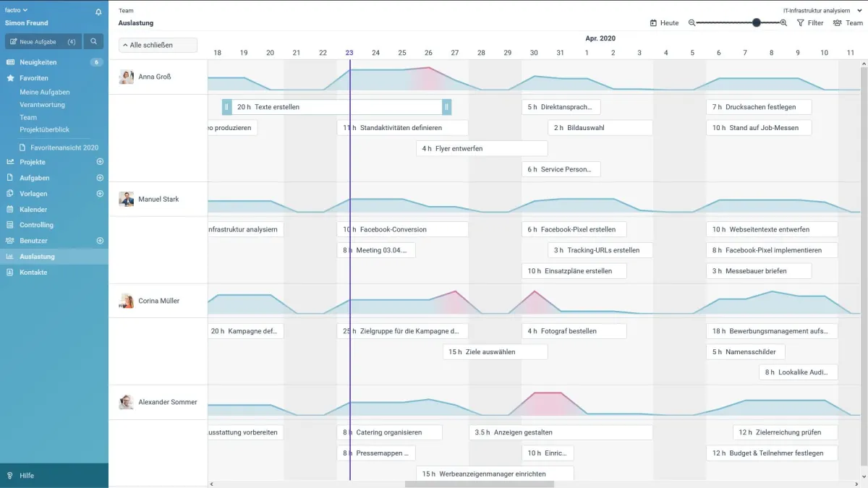Click the notification bell icon
The image size is (868, 488).
coord(98,12)
